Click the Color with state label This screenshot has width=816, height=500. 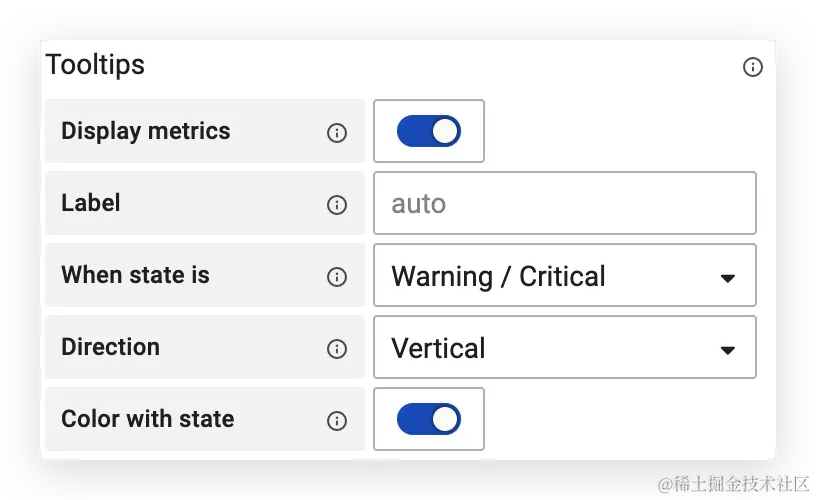(148, 418)
